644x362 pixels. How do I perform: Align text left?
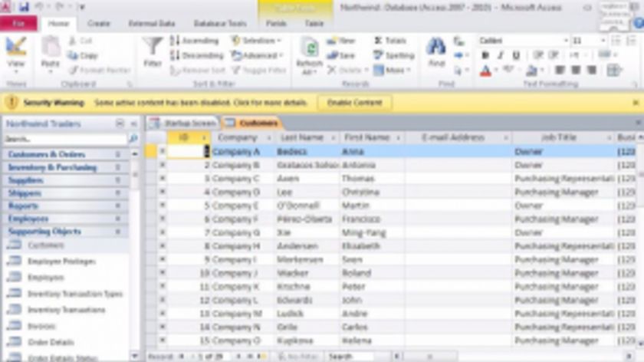[x=560, y=71]
